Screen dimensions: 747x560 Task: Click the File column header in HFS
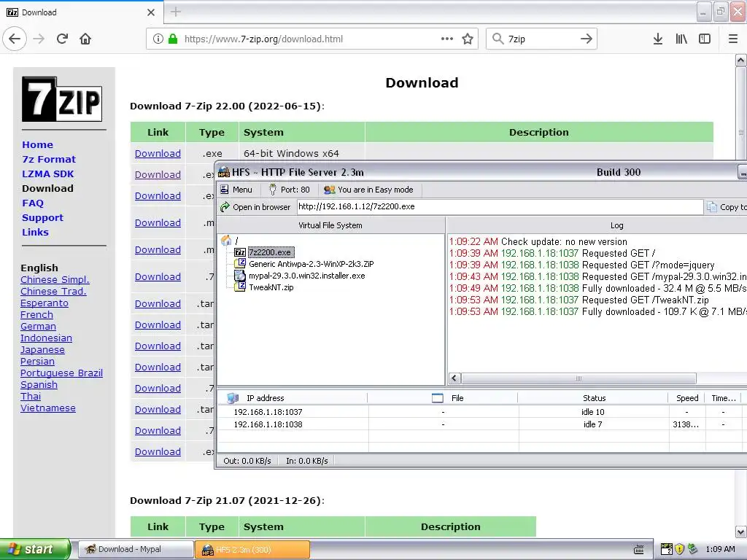[443, 398]
